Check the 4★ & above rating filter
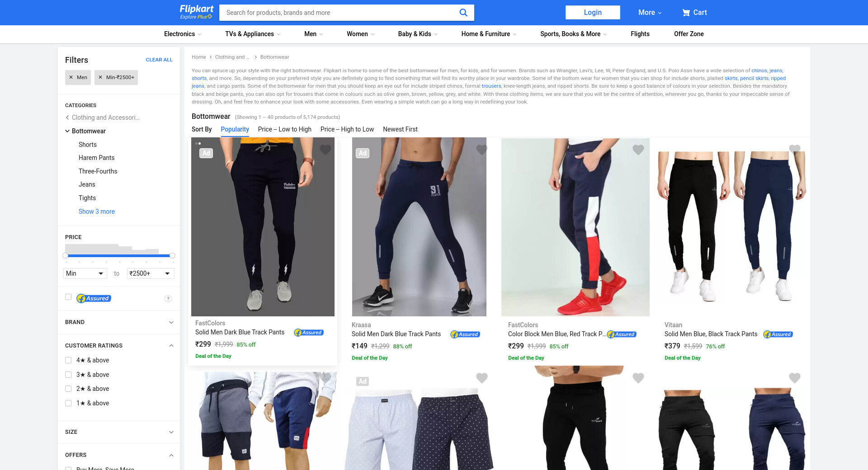Viewport: 868px width, 470px height. 68,360
